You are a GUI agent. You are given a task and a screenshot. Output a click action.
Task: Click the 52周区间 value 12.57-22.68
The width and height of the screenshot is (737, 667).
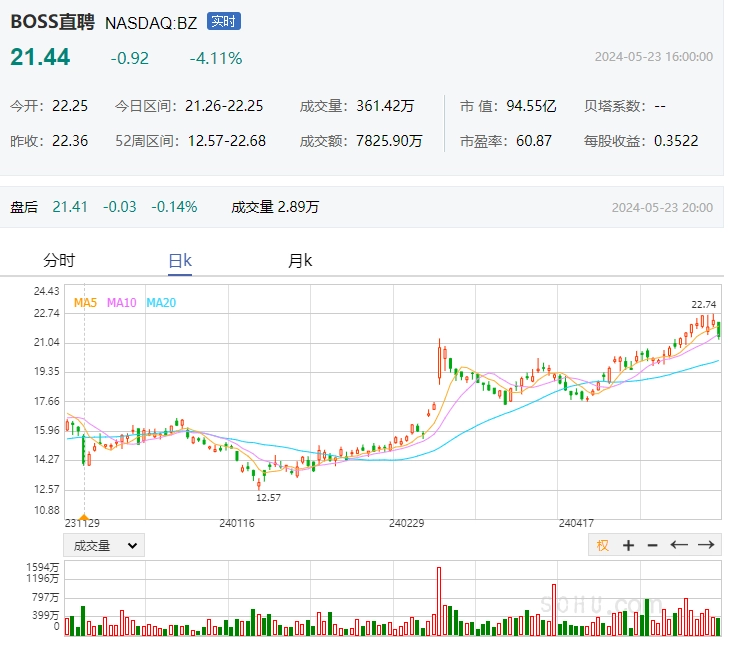point(227,141)
